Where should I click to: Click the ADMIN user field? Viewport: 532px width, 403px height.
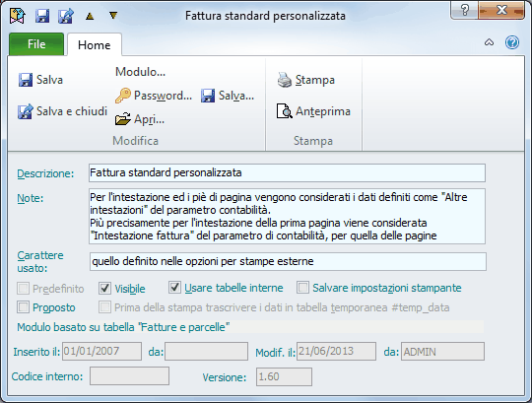442,352
